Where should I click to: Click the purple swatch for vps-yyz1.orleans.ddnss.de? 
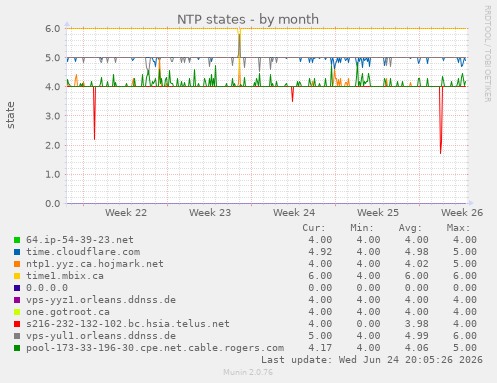pyautogui.click(x=17, y=300)
